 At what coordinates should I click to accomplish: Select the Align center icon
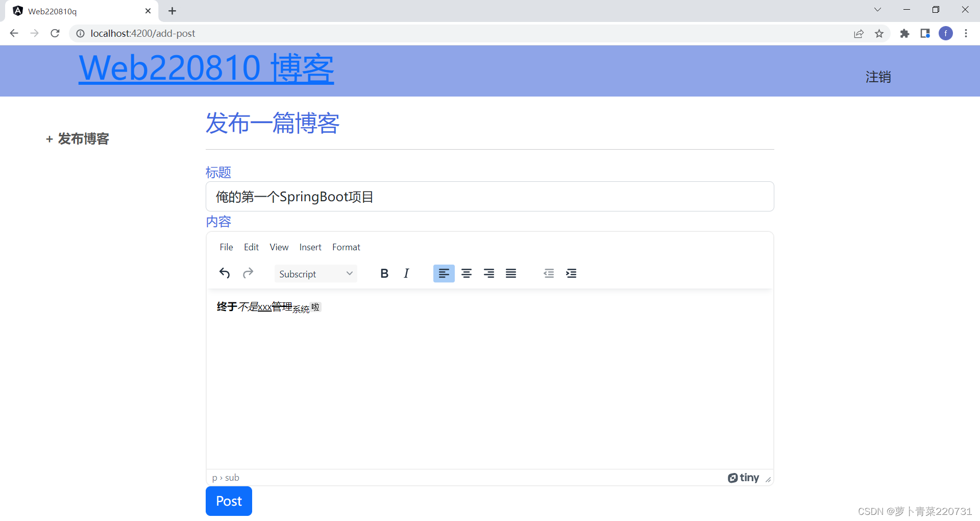[466, 273]
